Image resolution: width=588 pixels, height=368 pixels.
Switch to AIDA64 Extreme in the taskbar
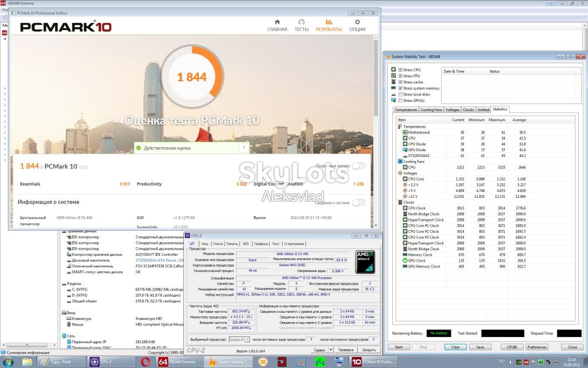[x=179, y=362]
